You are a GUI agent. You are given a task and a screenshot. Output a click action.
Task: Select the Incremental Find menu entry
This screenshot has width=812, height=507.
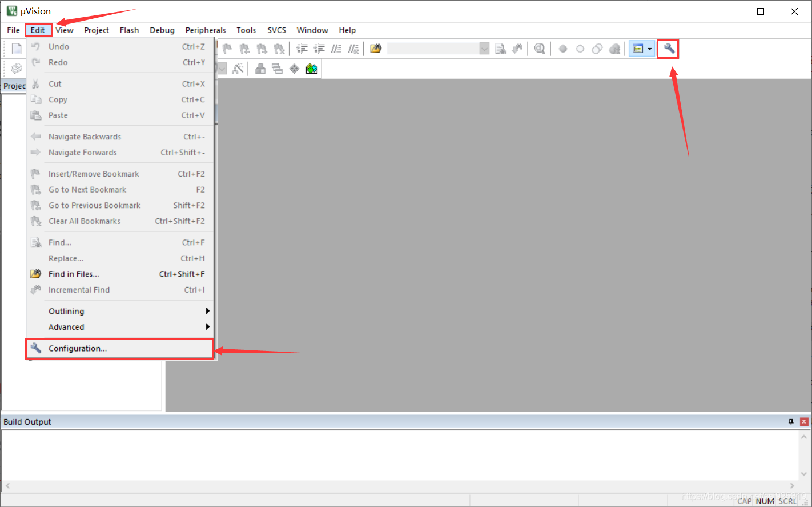coord(119,290)
